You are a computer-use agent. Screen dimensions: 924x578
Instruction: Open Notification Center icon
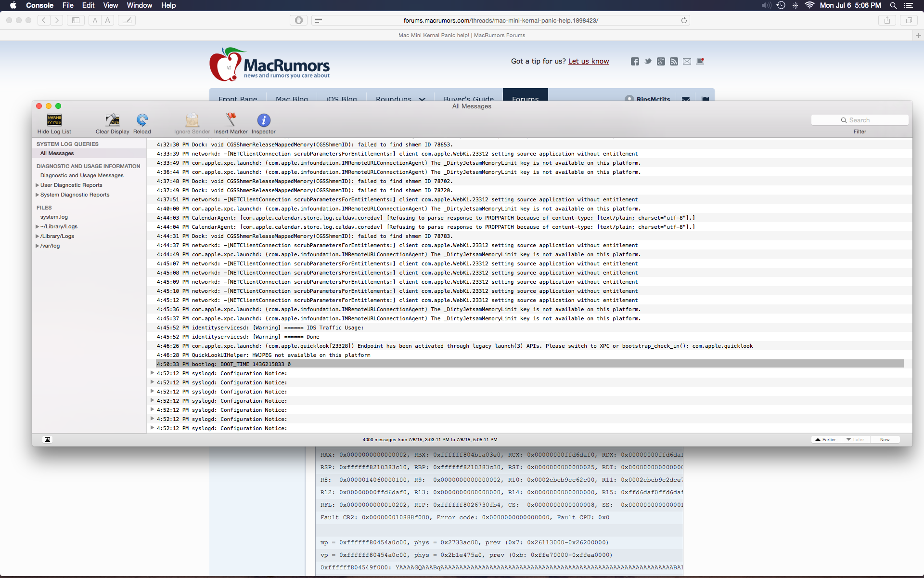908,5
